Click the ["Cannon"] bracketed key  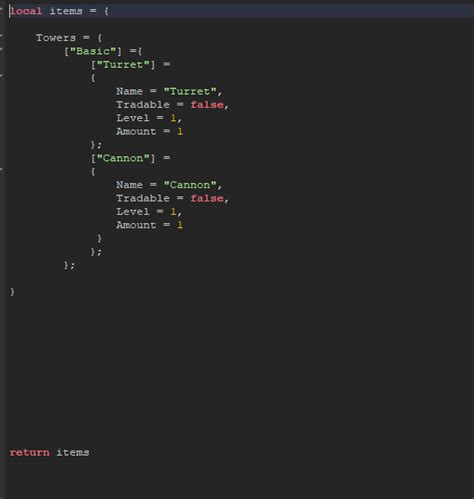(123, 158)
